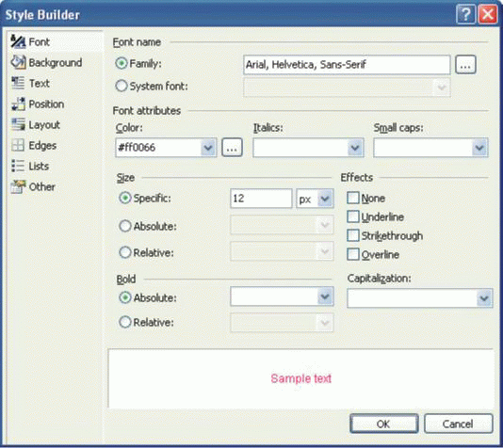The height and width of the screenshot is (448, 503).
Task: Click the font Family text field
Action: tap(347, 65)
